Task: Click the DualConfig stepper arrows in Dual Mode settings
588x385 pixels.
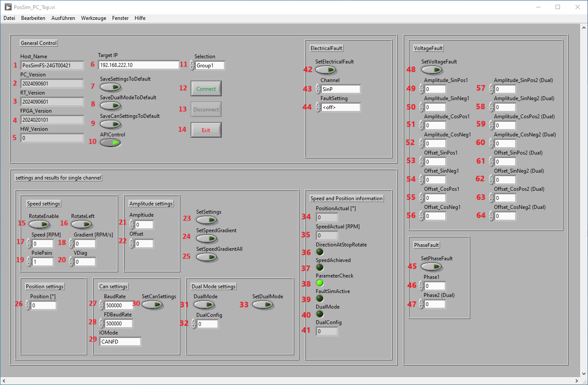Action: pyautogui.click(x=194, y=324)
